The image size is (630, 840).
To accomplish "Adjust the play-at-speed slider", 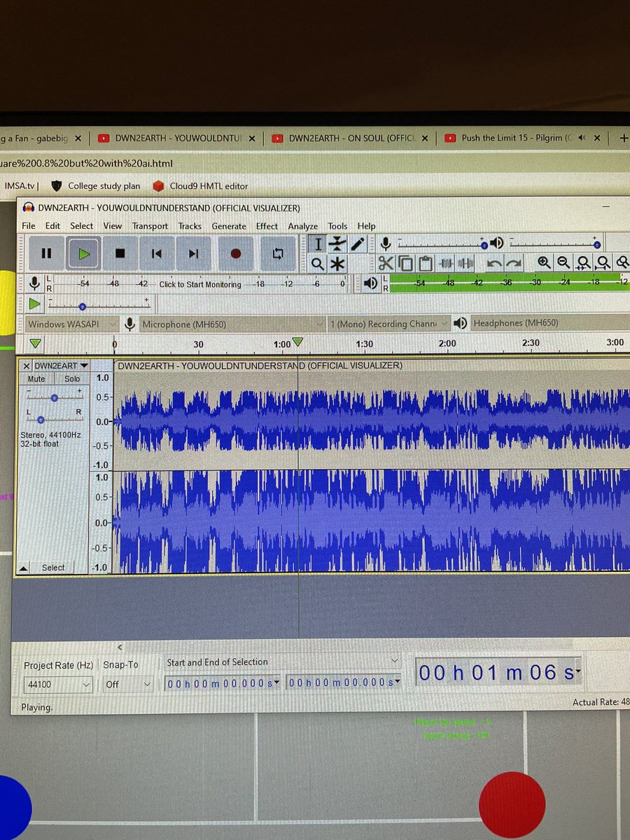I will (x=98, y=305).
